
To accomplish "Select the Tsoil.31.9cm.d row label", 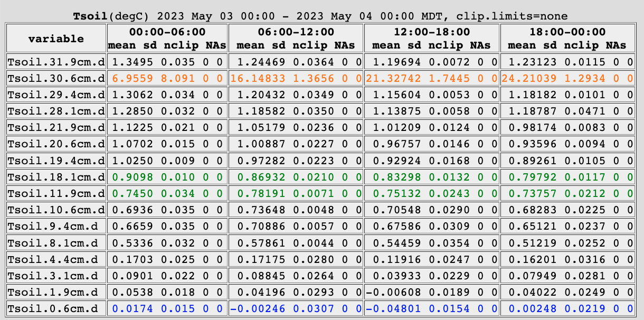I will pos(56,62).
